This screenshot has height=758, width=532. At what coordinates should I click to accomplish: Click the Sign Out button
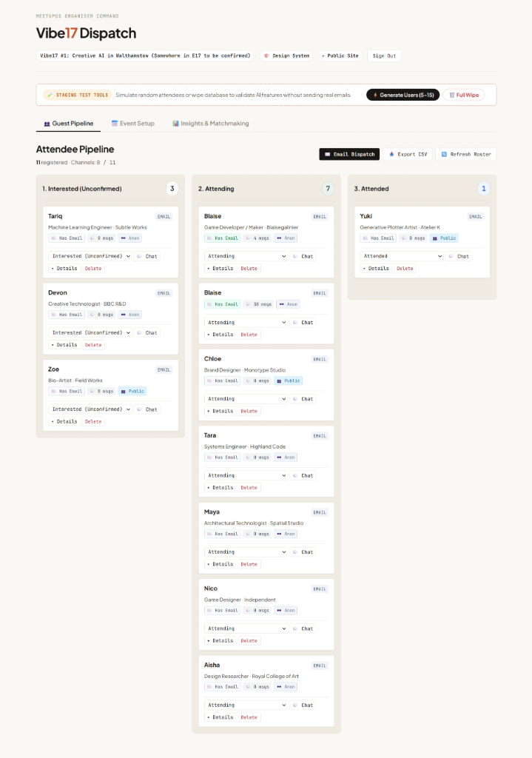[384, 56]
